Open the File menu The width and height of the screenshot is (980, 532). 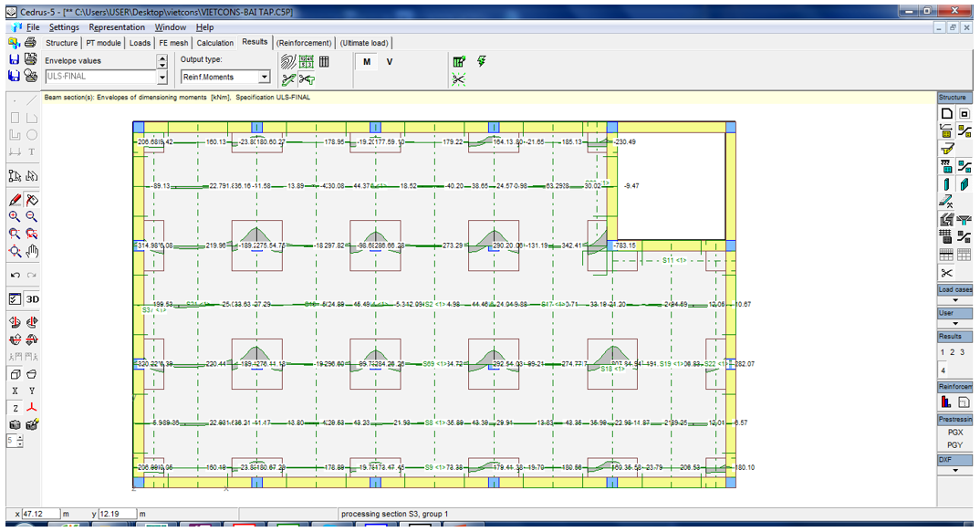(x=33, y=27)
